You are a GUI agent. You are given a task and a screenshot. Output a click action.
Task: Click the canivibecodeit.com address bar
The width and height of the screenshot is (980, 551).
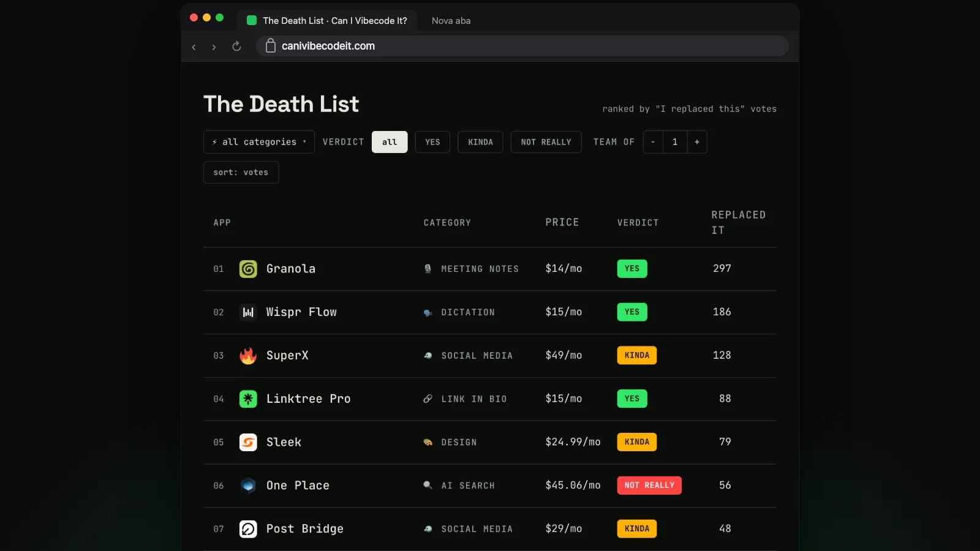tap(522, 46)
